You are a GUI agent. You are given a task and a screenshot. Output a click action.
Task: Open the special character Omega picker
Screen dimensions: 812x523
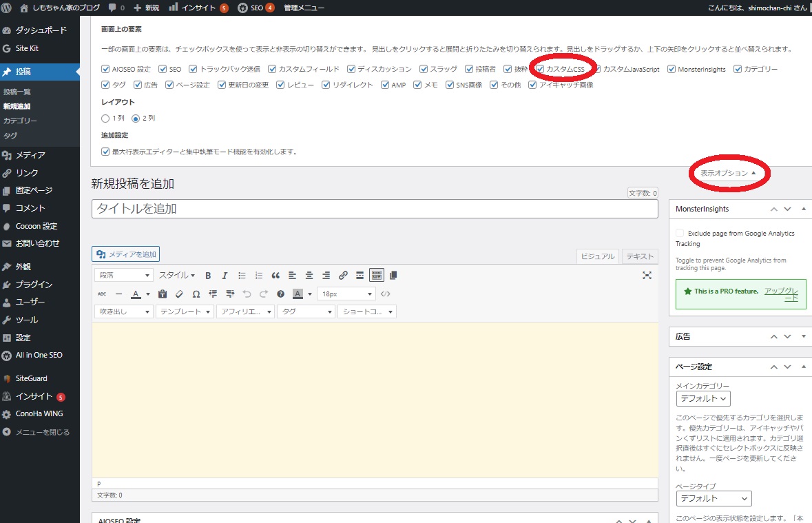(196, 294)
